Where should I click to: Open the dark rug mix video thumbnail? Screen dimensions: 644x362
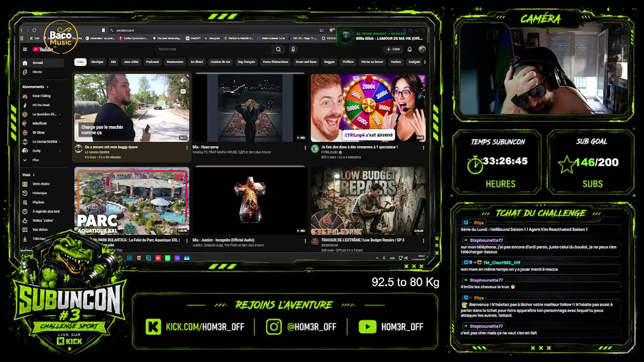point(250,108)
